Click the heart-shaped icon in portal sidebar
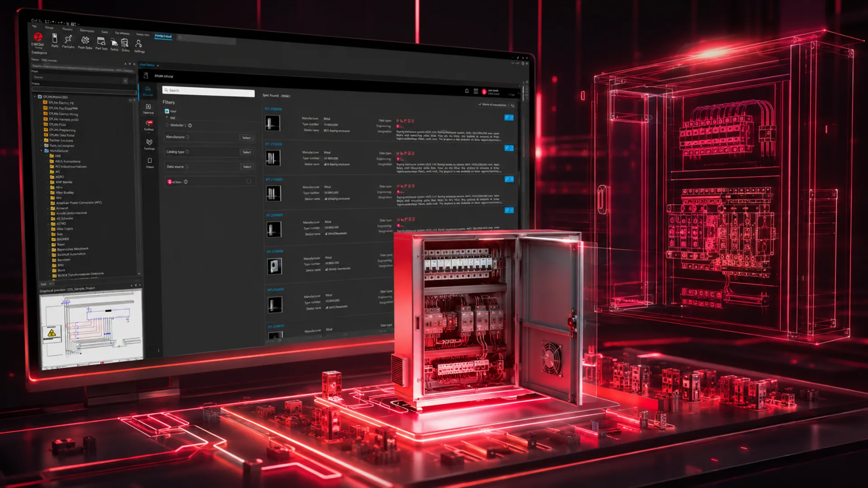 (149, 142)
